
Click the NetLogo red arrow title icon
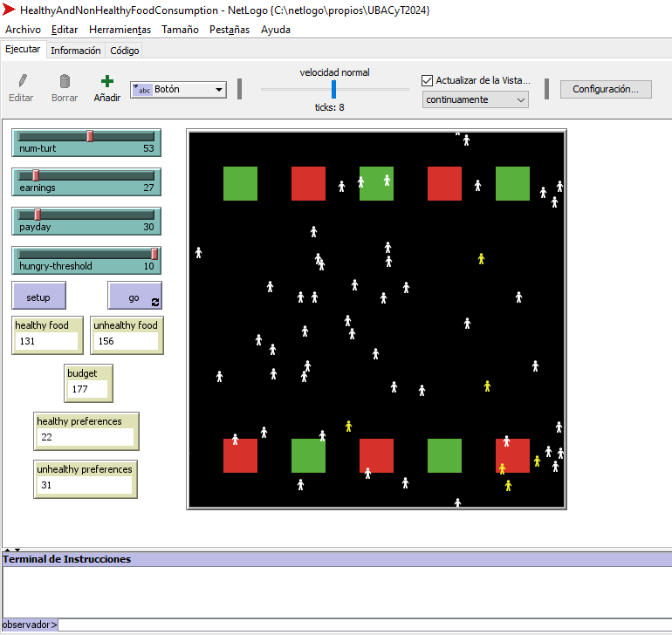pyautogui.click(x=9, y=10)
